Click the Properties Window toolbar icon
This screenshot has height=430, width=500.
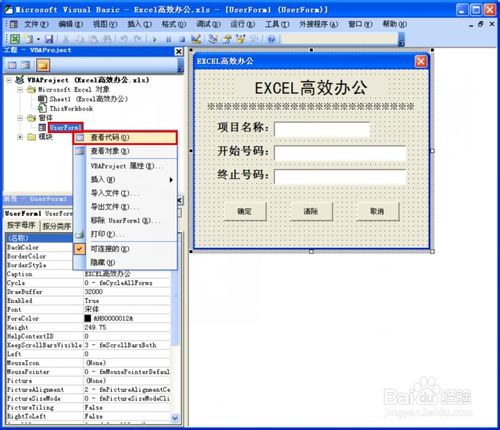[x=227, y=39]
